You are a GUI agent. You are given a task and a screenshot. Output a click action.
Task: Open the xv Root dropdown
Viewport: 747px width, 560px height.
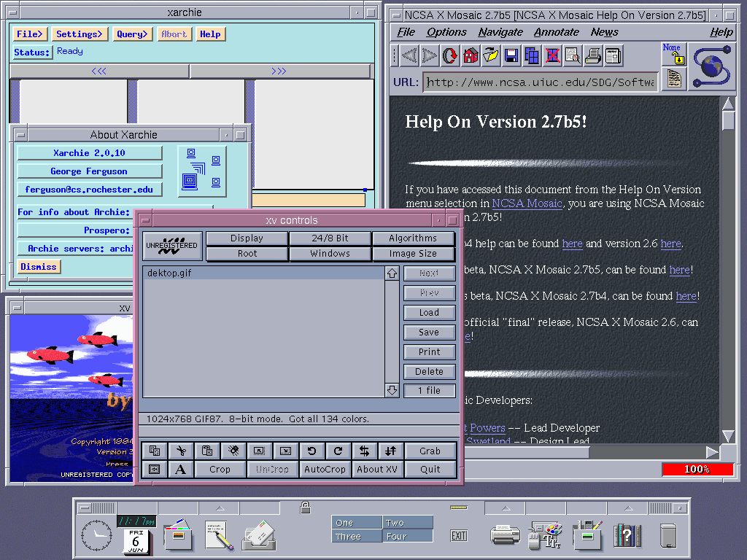pyautogui.click(x=247, y=253)
